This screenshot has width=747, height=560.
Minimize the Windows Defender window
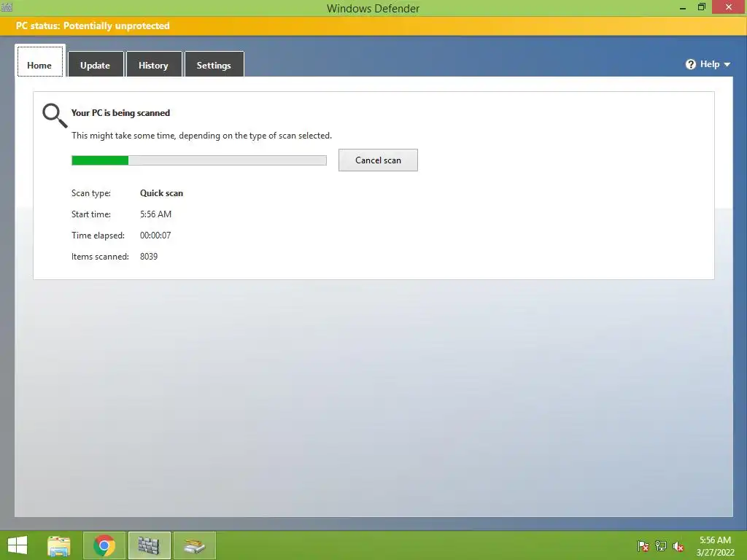pos(683,7)
